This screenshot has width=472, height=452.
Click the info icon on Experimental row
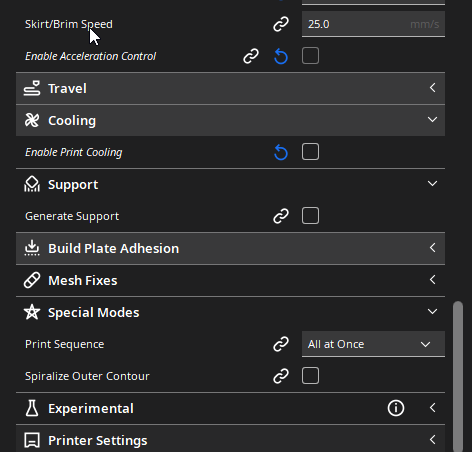click(x=396, y=408)
